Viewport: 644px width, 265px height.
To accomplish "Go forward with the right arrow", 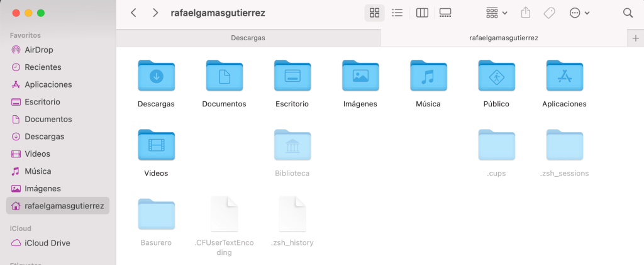I will 155,13.
